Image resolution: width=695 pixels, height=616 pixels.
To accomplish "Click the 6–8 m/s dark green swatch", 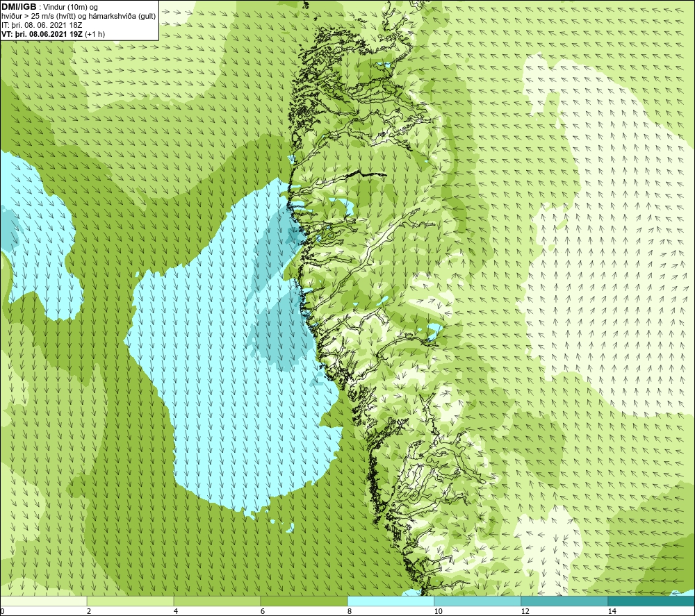I will coord(304,601).
